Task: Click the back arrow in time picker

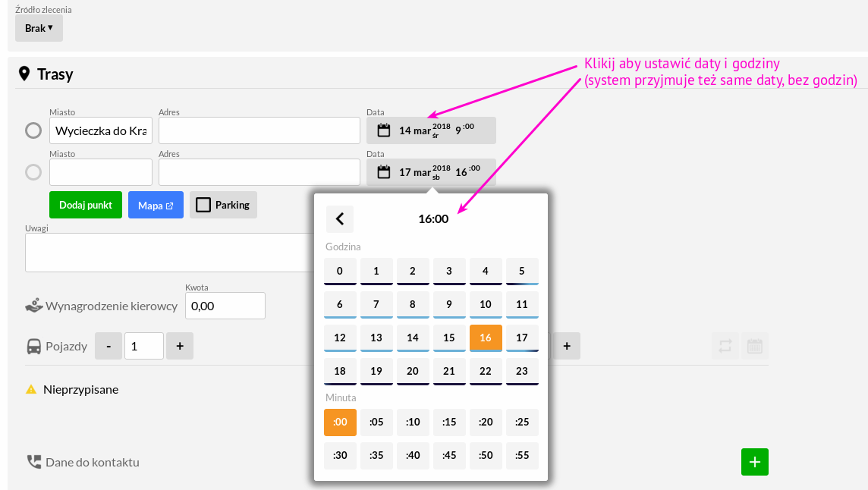Action: (340, 219)
